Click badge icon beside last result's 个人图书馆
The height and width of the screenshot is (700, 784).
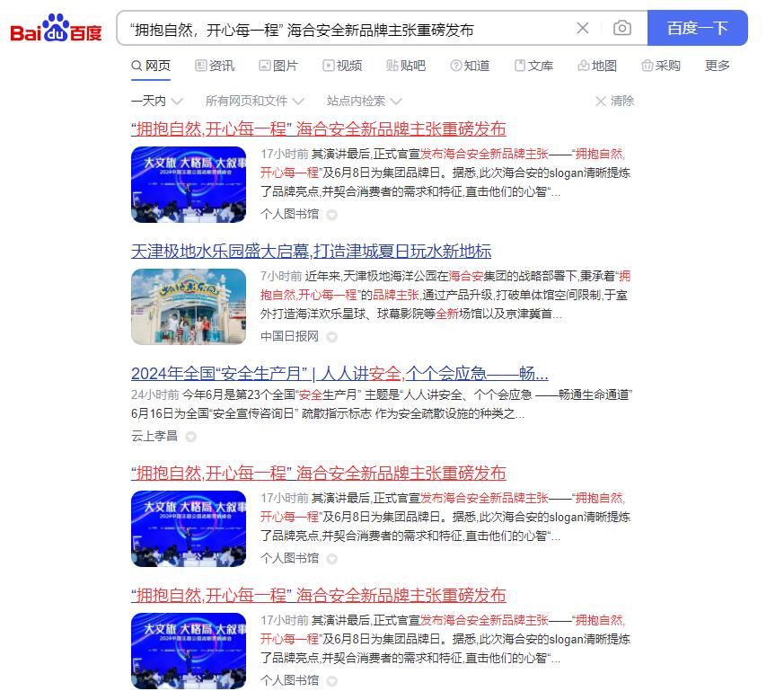(332, 681)
